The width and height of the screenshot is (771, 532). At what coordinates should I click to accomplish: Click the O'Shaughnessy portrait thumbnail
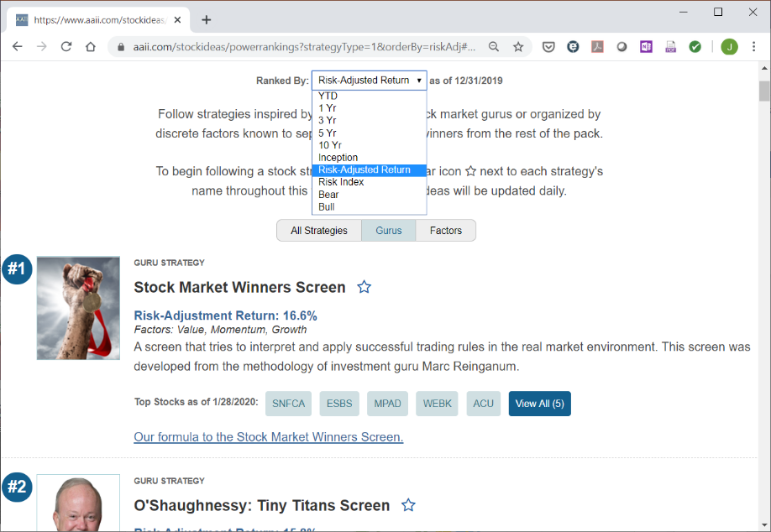click(x=78, y=503)
